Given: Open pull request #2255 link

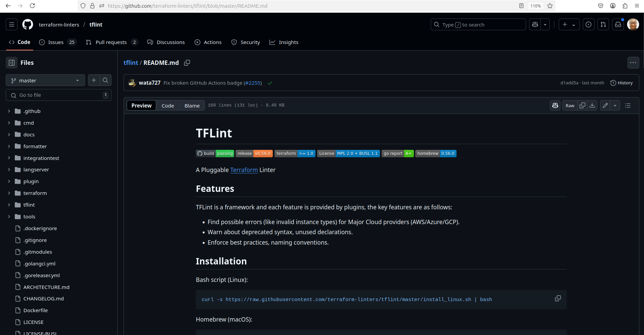Looking at the screenshot, I should click(253, 83).
